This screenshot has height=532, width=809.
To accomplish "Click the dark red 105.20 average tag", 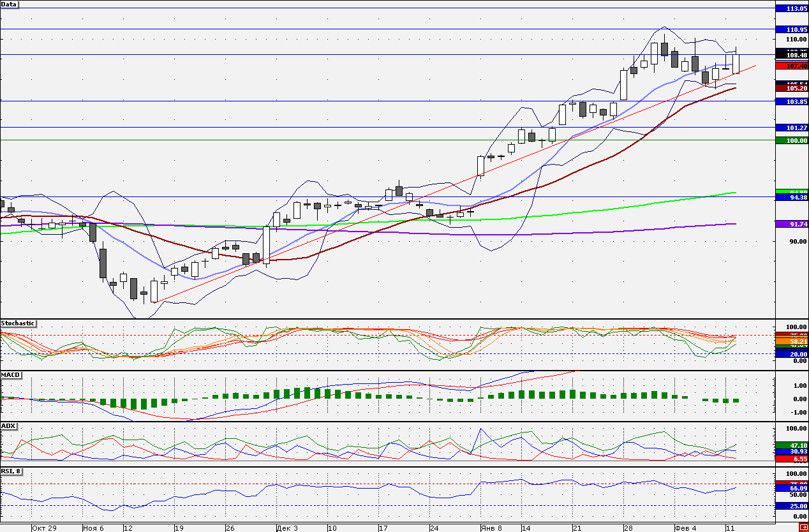I will coord(792,88).
